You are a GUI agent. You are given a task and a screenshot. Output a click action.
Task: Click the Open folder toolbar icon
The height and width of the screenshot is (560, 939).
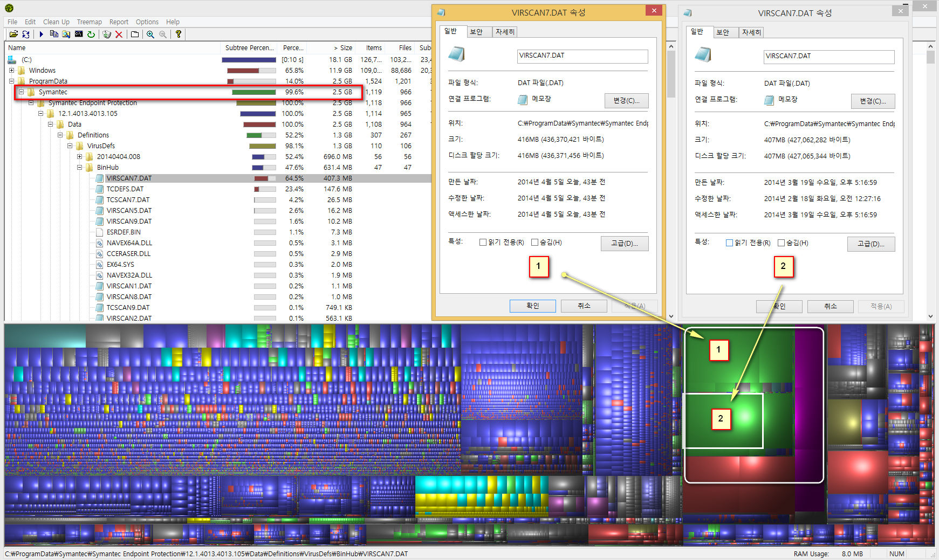13,34
